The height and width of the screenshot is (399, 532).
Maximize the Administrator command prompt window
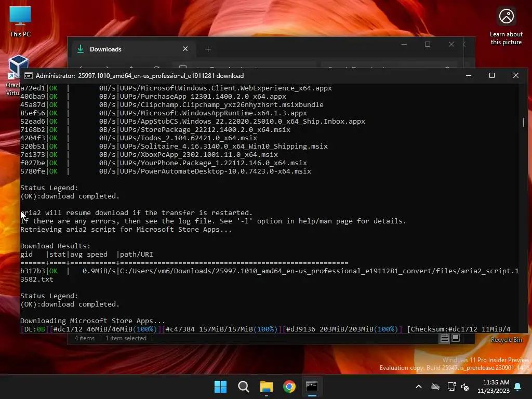click(492, 76)
